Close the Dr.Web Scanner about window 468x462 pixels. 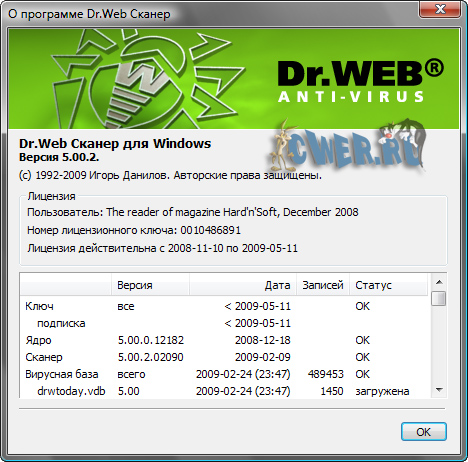click(x=440, y=9)
